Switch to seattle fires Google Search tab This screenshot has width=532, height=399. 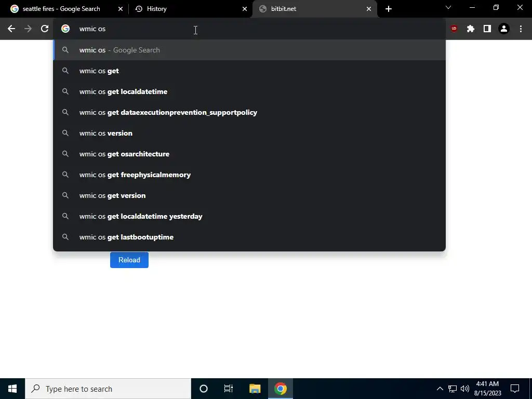coord(66,9)
